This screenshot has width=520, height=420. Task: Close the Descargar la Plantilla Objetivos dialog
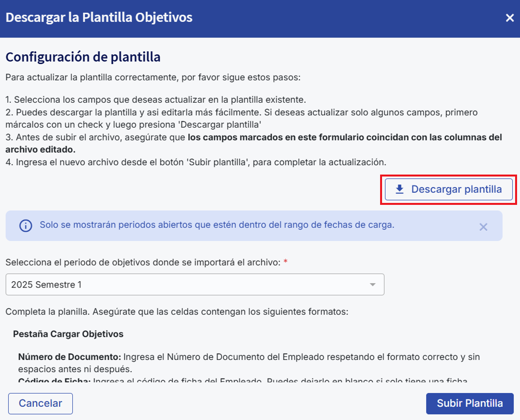click(x=509, y=18)
